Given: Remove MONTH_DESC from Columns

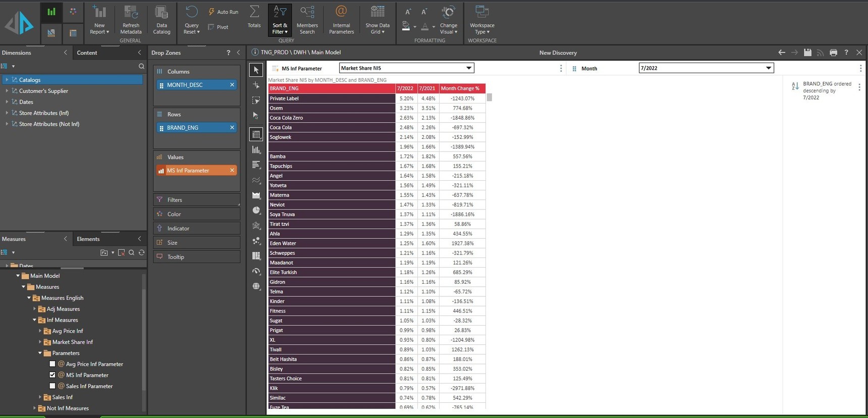Looking at the screenshot, I should click(232, 85).
